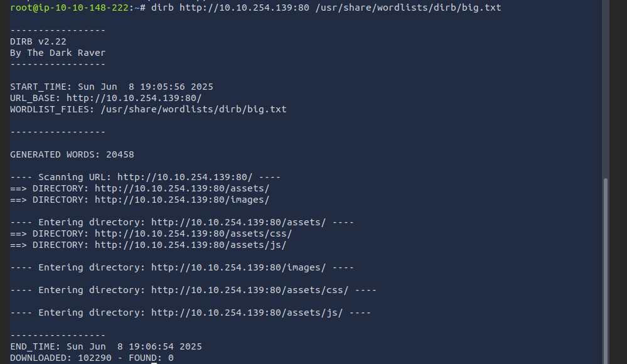Click the big.txt wordlist path in the dirb command
The height and width of the screenshot is (364, 627).
(x=408, y=8)
